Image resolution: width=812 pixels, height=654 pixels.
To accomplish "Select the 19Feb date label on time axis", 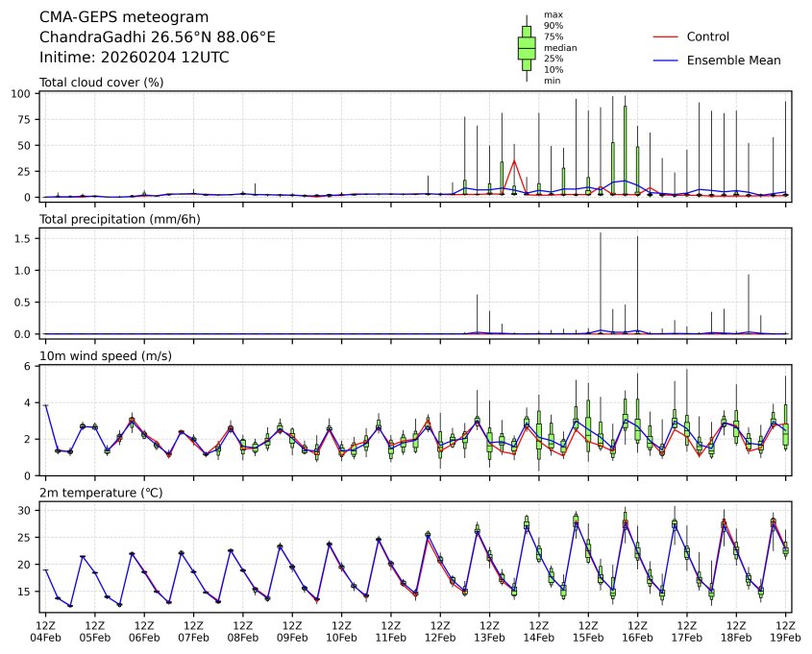I will [x=786, y=637].
